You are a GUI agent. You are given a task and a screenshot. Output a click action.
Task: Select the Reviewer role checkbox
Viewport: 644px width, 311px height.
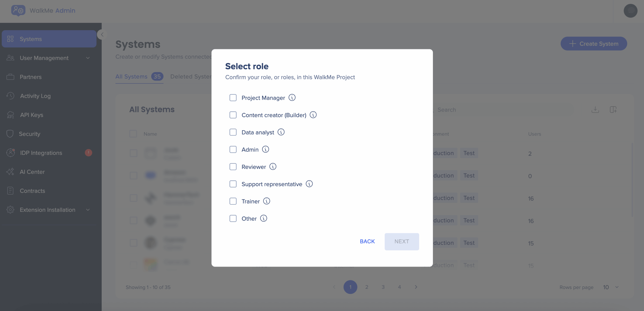point(233,167)
